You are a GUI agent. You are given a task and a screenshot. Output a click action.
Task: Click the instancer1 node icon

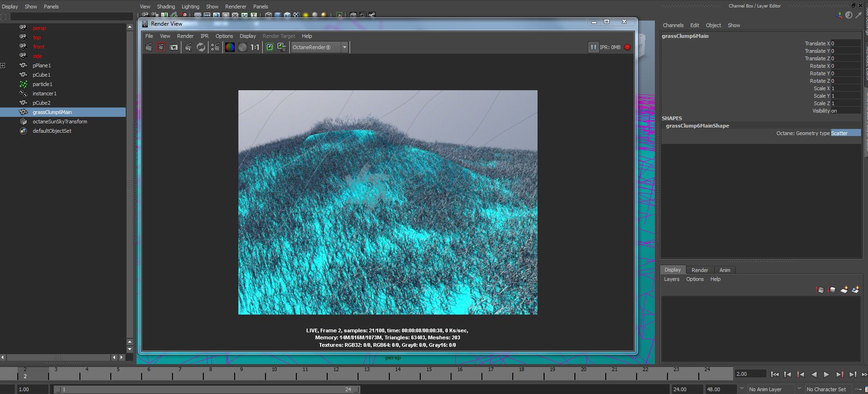[x=23, y=93]
